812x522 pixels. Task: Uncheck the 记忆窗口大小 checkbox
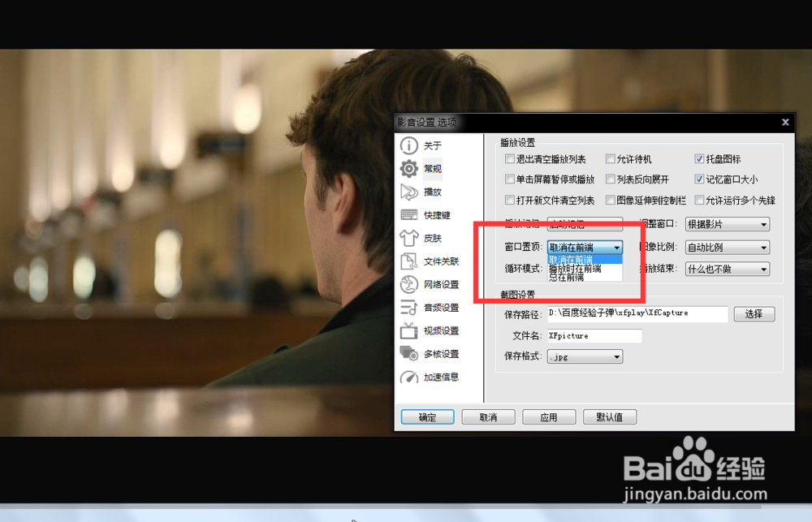pos(700,179)
